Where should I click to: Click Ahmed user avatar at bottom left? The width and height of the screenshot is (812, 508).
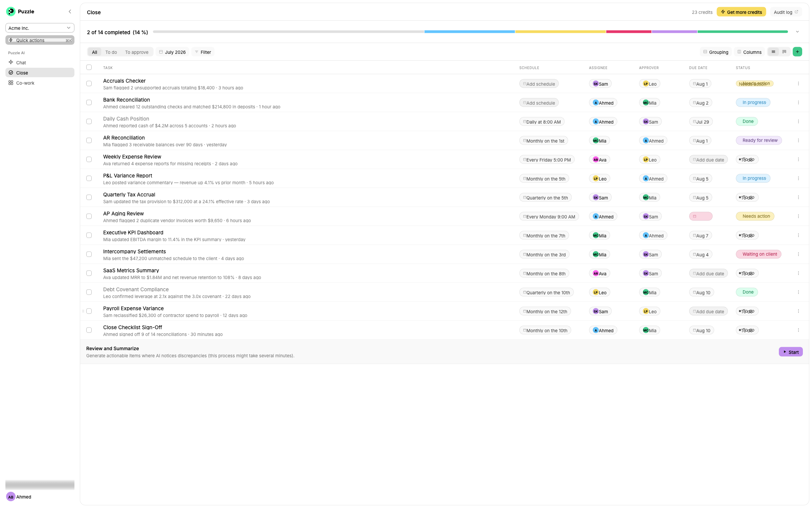pos(11,497)
